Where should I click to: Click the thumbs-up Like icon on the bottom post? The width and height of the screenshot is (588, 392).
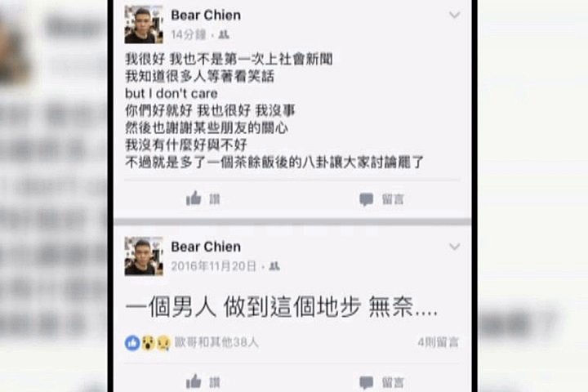point(194,381)
